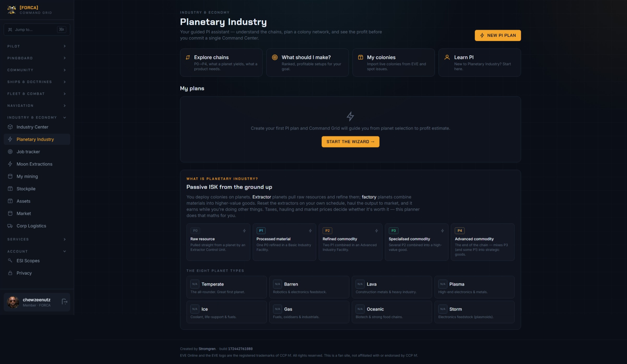Click the logout icon next to chewzeenutz
The image size is (627, 364).
click(x=64, y=302)
